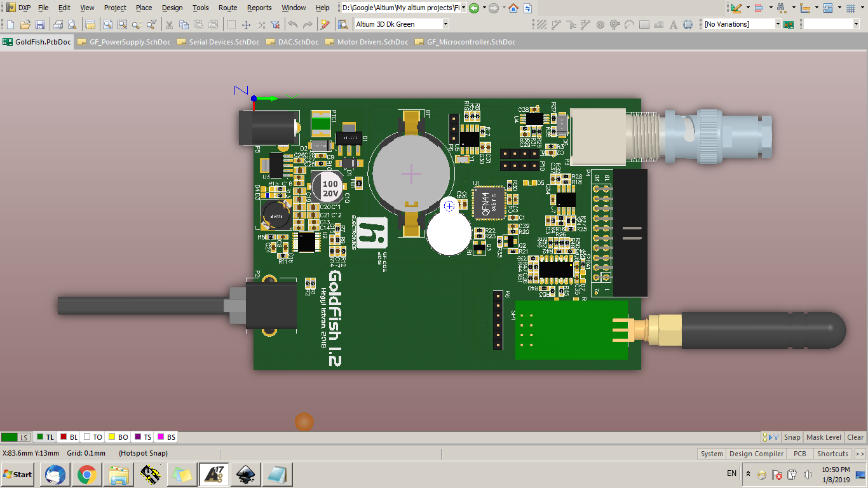Click the Design Compiler panel button

[x=756, y=453]
